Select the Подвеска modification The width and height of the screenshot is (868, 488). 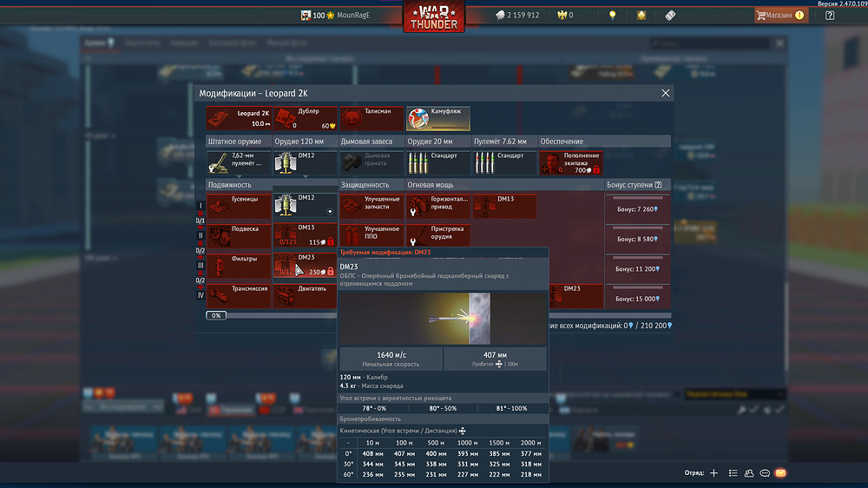(x=239, y=236)
